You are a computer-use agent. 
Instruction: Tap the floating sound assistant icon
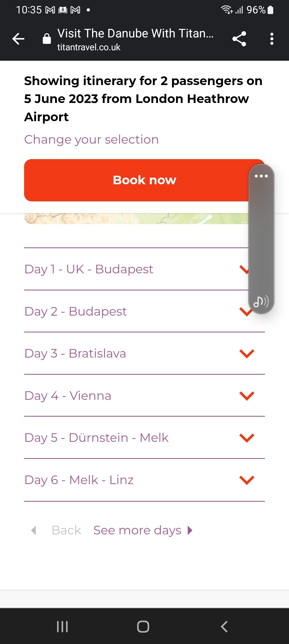(261, 302)
